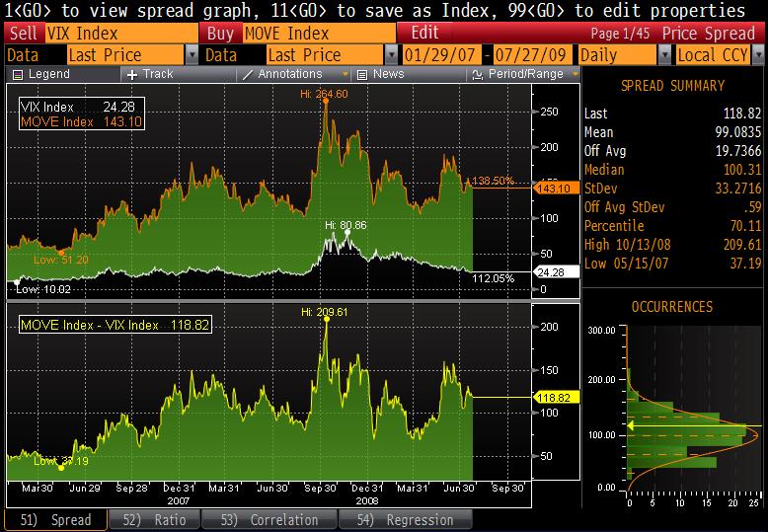This screenshot has height=532, width=768.
Task: Click the Low: 10.02 VIX marker
Action: pos(17,282)
